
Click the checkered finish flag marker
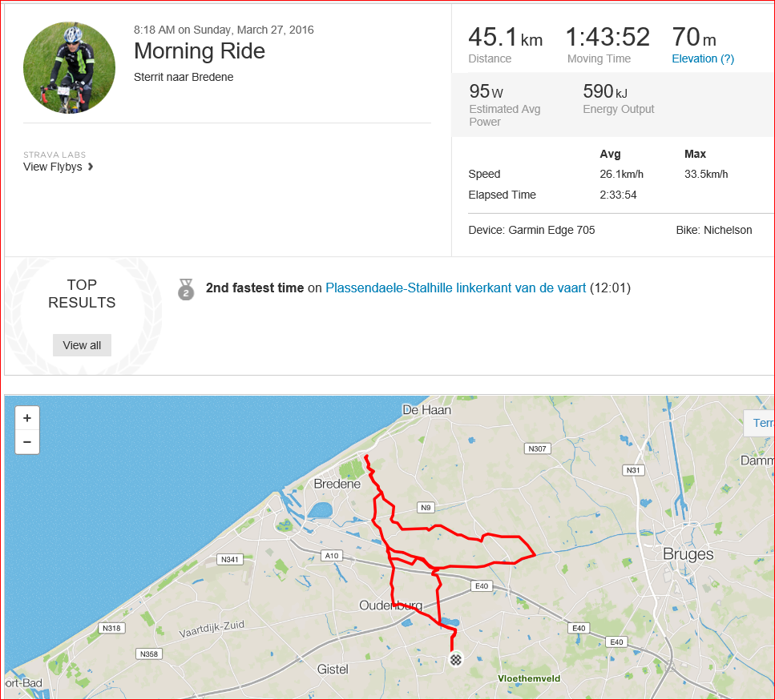[x=456, y=660]
